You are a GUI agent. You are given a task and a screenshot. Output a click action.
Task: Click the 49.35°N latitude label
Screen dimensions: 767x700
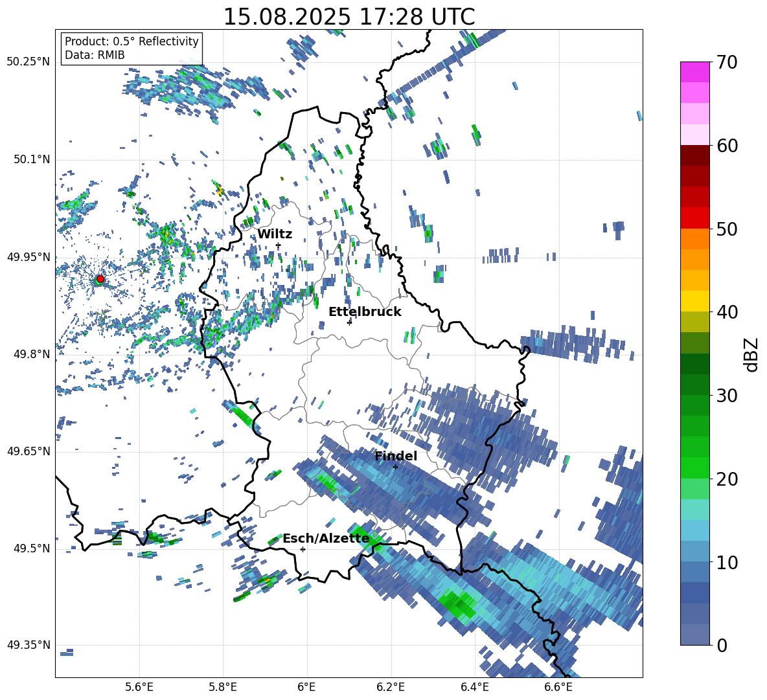(x=29, y=645)
